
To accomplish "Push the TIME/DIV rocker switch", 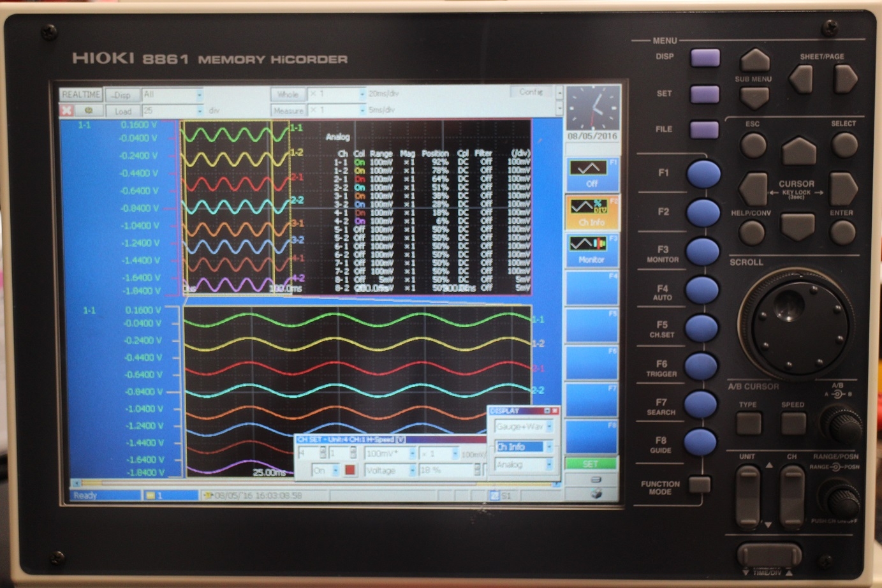I will (x=769, y=554).
